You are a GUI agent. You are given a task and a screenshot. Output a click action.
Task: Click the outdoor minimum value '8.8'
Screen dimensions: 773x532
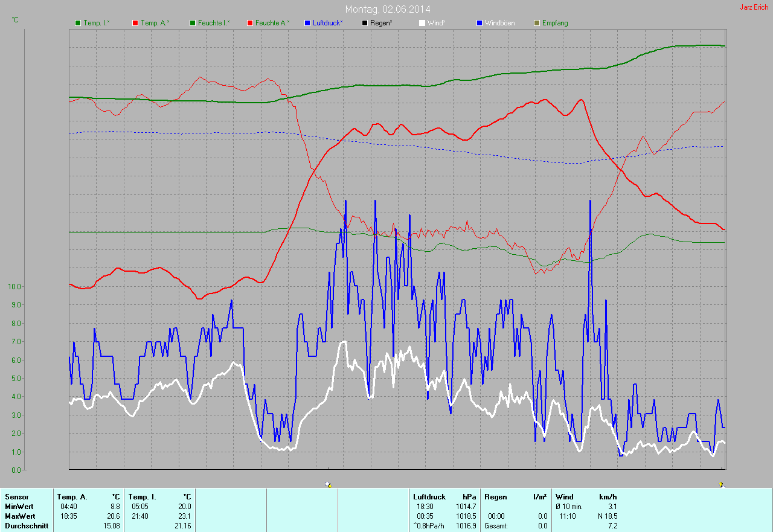tap(115, 507)
